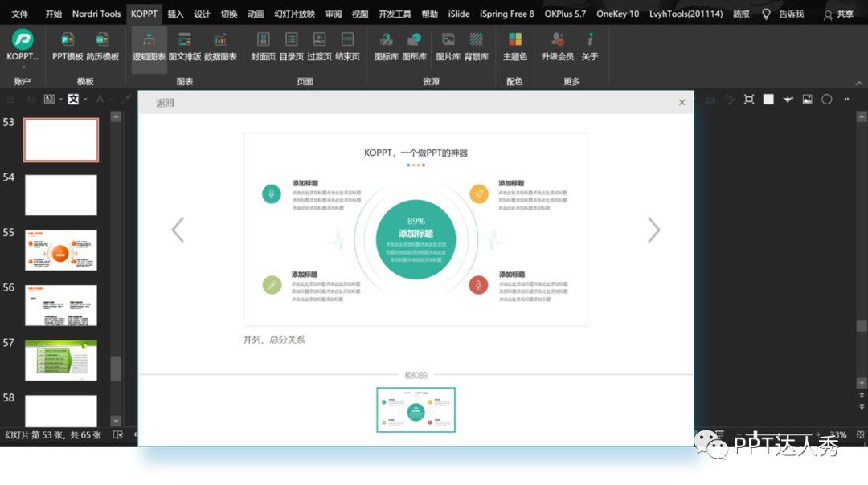Insert a 封面页 cover page
The height and width of the screenshot is (485, 868).
tap(264, 46)
